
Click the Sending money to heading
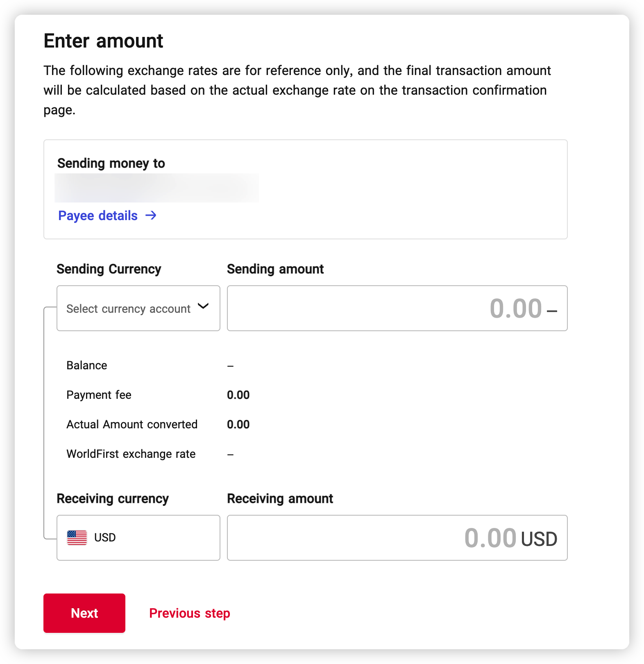[111, 163]
